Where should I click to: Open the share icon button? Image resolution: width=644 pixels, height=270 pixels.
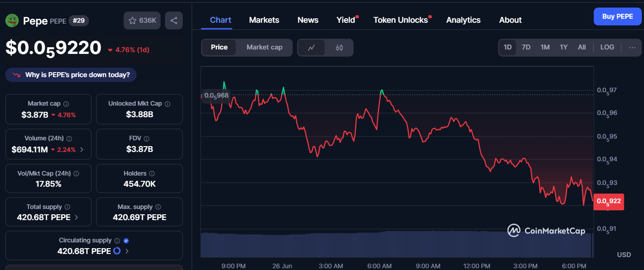pos(174,20)
